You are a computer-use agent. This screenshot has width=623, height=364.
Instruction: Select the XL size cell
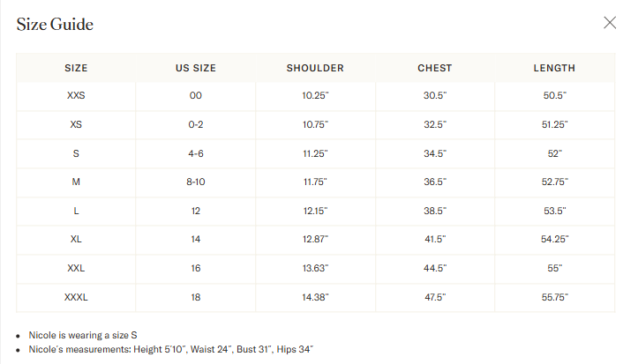76,240
